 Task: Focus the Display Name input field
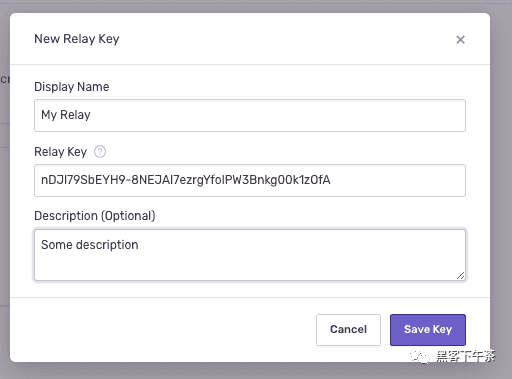click(x=250, y=115)
